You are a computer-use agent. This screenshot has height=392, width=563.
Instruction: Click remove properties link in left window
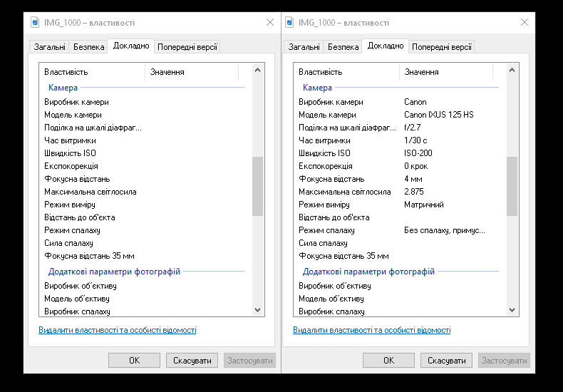(118, 330)
